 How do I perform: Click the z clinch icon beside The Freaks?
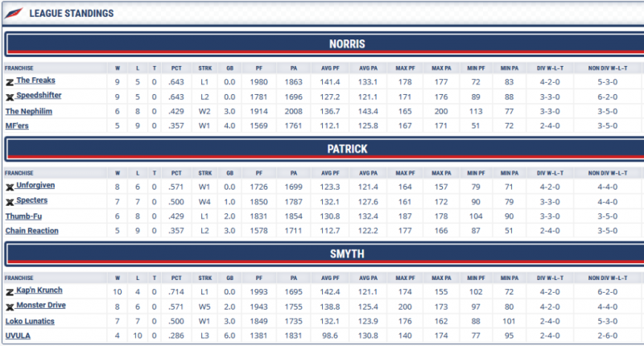[x=10, y=81]
